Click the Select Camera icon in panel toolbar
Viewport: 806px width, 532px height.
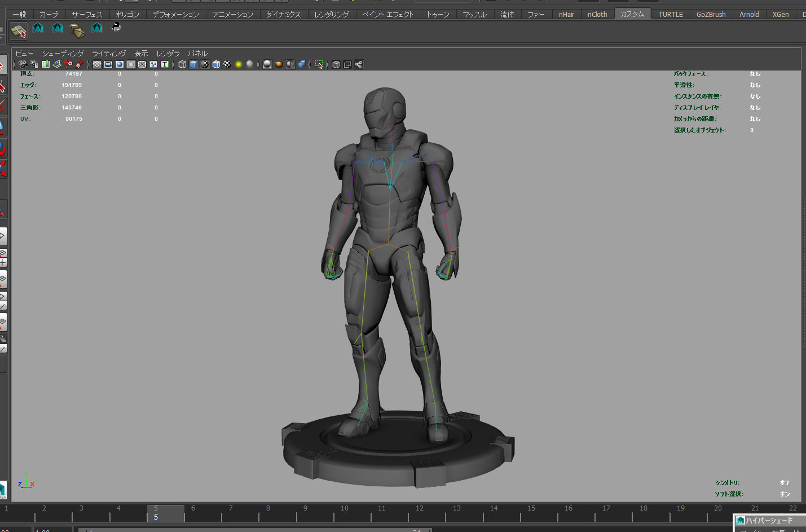[x=22, y=64]
